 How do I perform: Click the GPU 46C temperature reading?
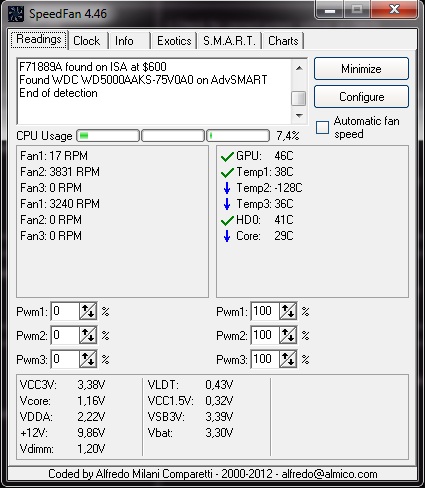tap(265, 156)
